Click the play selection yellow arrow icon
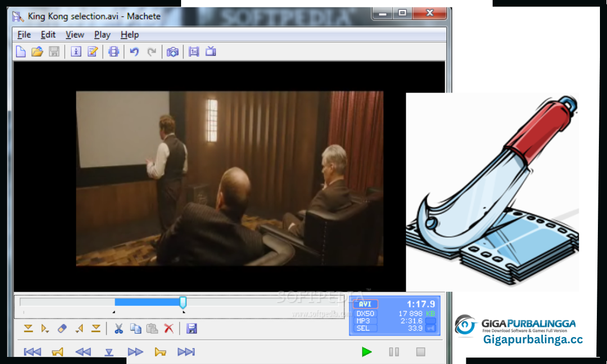Image resolution: width=607 pixels, height=364 pixels. [45, 329]
